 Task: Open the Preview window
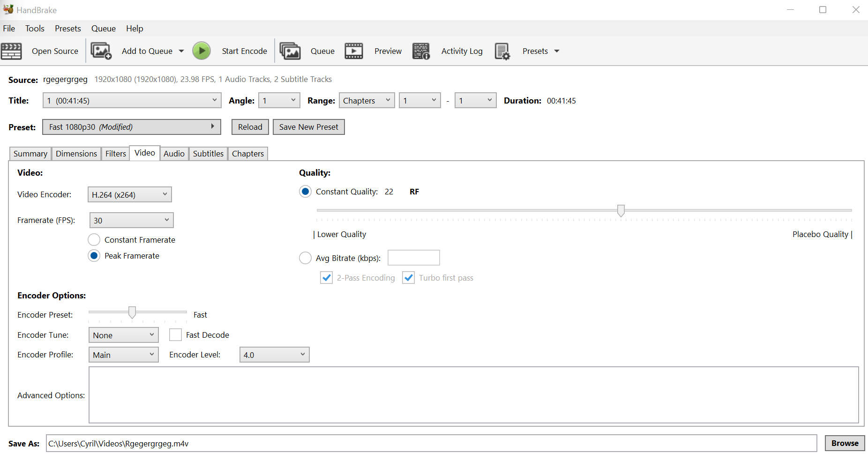click(x=354, y=51)
